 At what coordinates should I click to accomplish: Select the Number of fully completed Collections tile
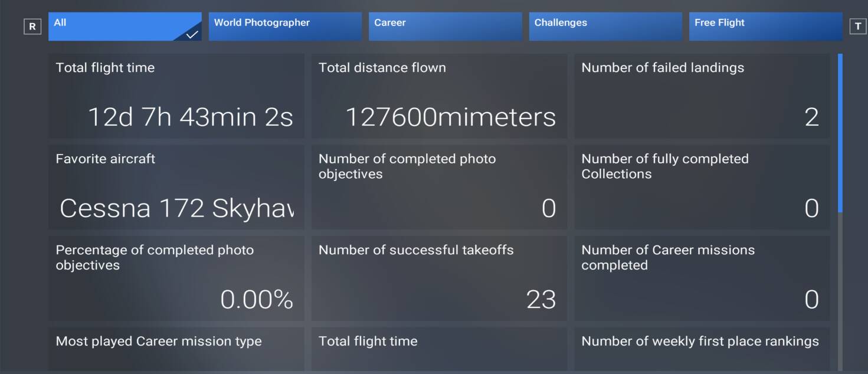pyautogui.click(x=702, y=188)
